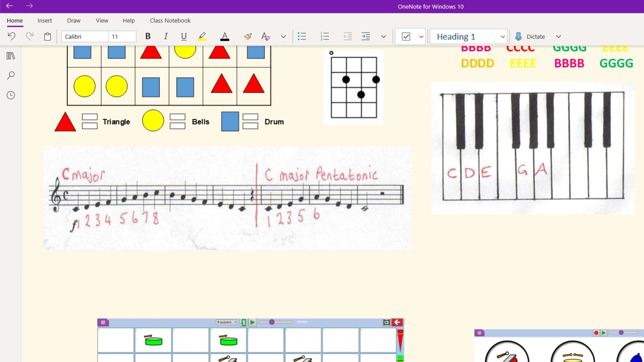Click the Paste clipboard icon
The height and width of the screenshot is (362, 644).
(47, 37)
